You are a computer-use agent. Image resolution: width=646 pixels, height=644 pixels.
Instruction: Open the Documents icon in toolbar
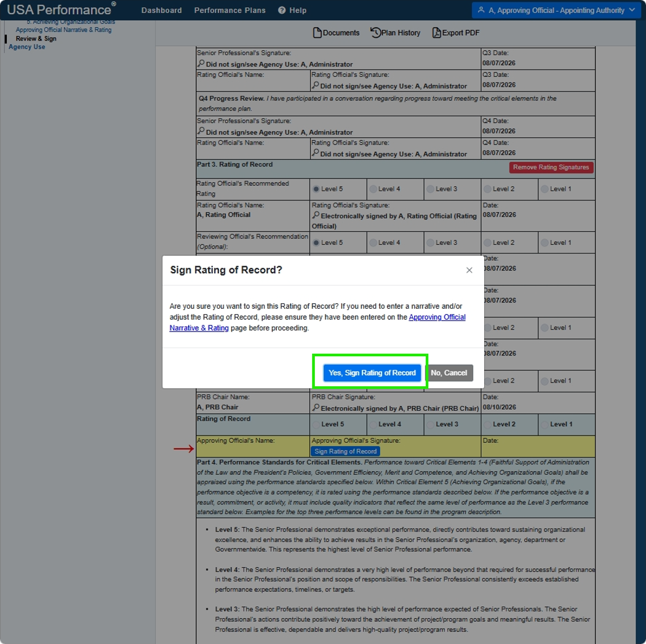[x=317, y=33]
